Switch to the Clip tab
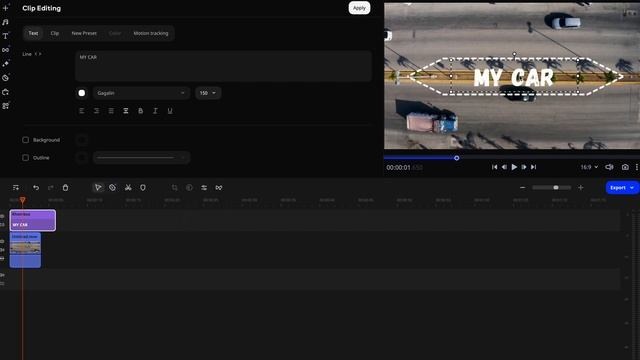 click(55, 33)
